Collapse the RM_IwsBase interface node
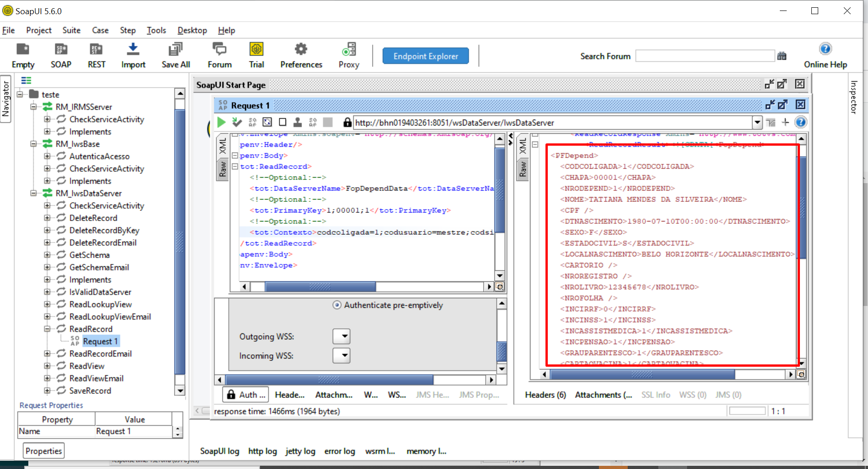The height and width of the screenshot is (469, 868). pos(33,144)
